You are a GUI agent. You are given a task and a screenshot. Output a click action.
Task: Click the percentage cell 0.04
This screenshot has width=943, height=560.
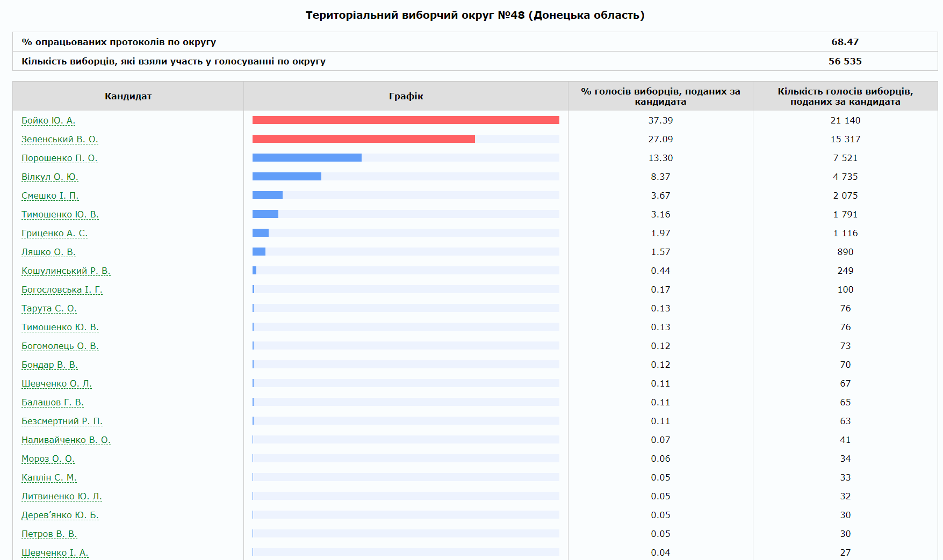pos(661,552)
